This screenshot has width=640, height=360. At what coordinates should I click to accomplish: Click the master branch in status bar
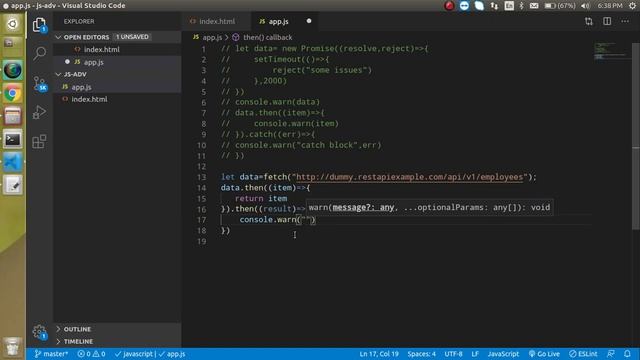tap(51, 354)
